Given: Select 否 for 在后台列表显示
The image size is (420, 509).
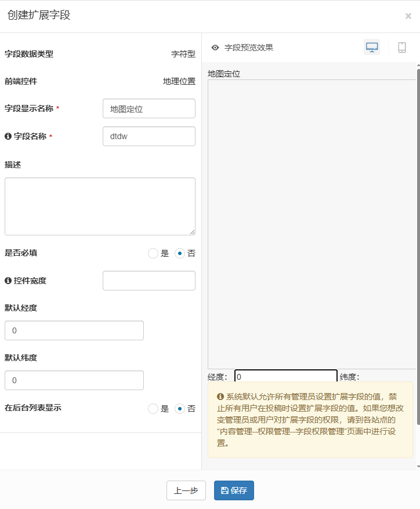Looking at the screenshot, I should pyautogui.click(x=180, y=409).
